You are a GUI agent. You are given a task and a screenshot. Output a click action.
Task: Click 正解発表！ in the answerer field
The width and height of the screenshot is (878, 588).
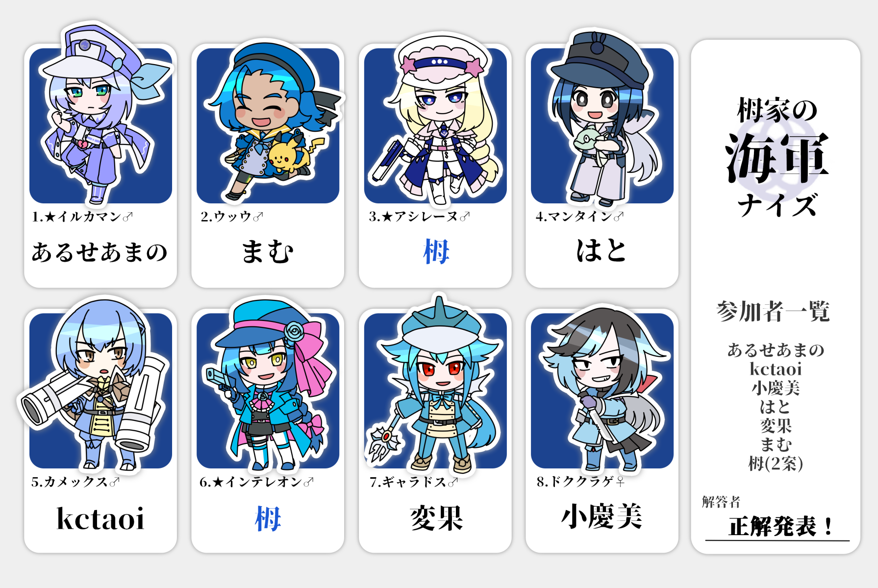(780, 526)
